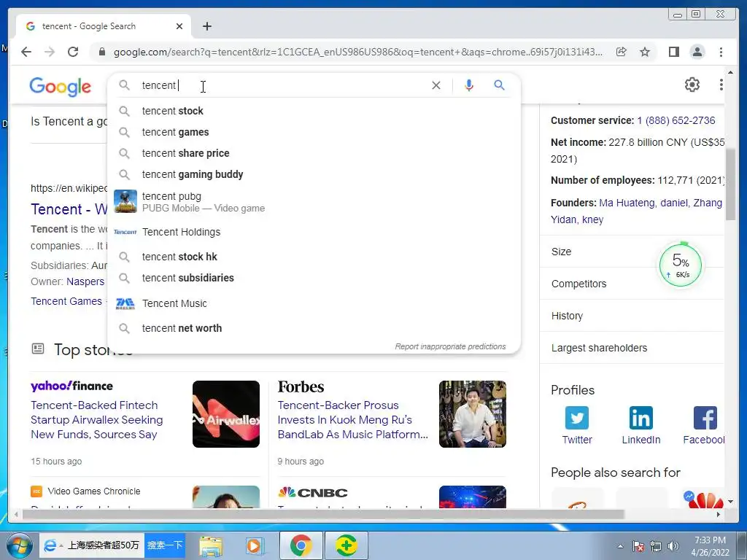The width and height of the screenshot is (747, 560).
Task: Reload the page with the refresh icon
Action: (x=73, y=52)
